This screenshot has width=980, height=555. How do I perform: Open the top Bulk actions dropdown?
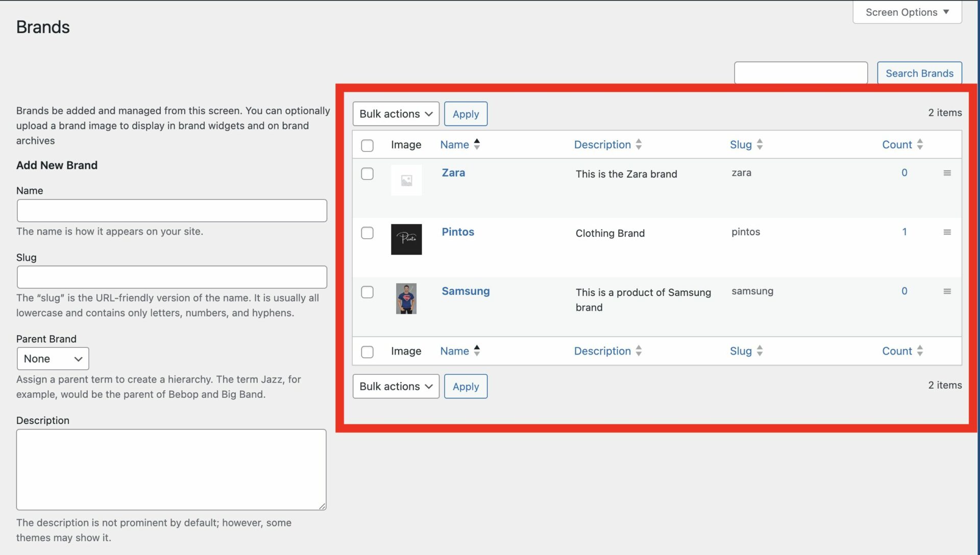pyautogui.click(x=396, y=114)
